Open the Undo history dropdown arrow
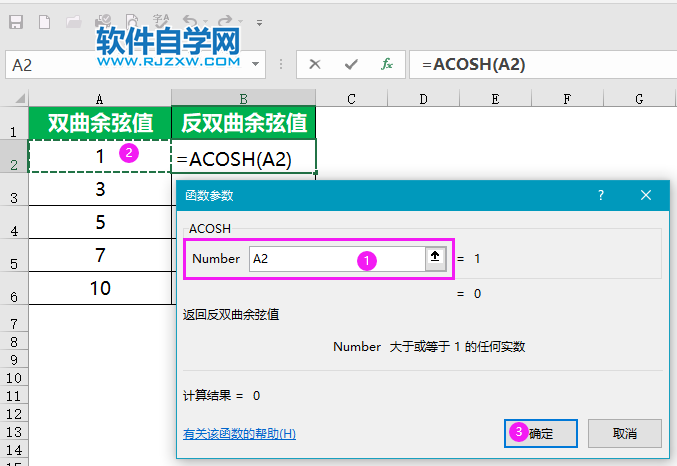 click(205, 21)
